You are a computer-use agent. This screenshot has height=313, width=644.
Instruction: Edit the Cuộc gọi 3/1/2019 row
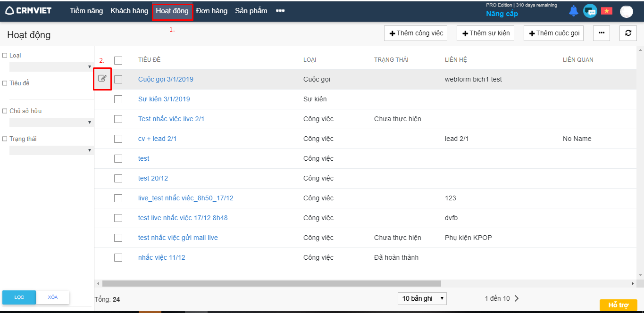click(x=102, y=79)
